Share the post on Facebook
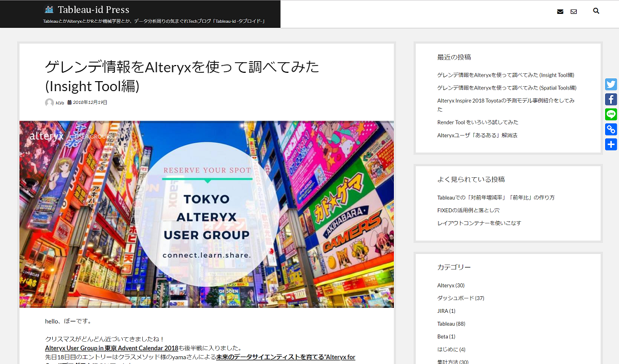 611,99
